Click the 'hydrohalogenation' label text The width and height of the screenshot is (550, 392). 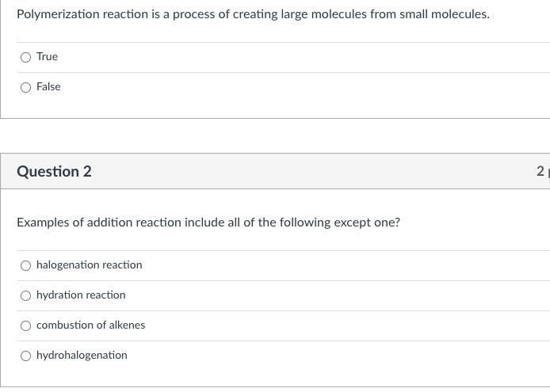click(x=82, y=356)
